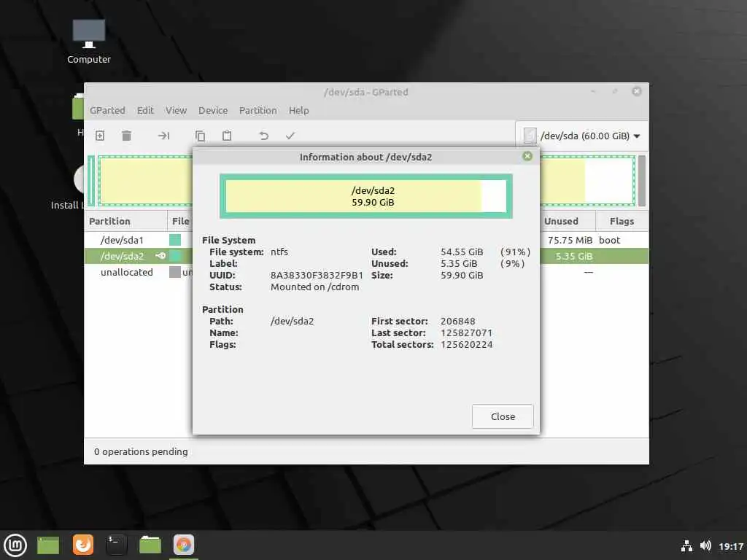
Task: Click the status text 'Mounted on /cdrom'
Action: coord(315,287)
